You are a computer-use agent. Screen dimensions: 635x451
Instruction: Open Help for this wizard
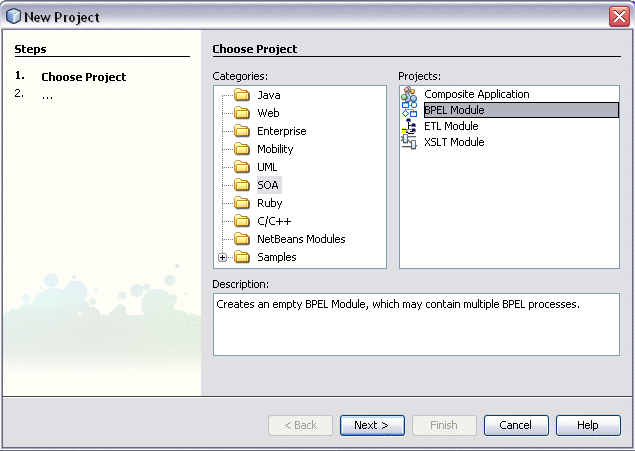point(588,425)
